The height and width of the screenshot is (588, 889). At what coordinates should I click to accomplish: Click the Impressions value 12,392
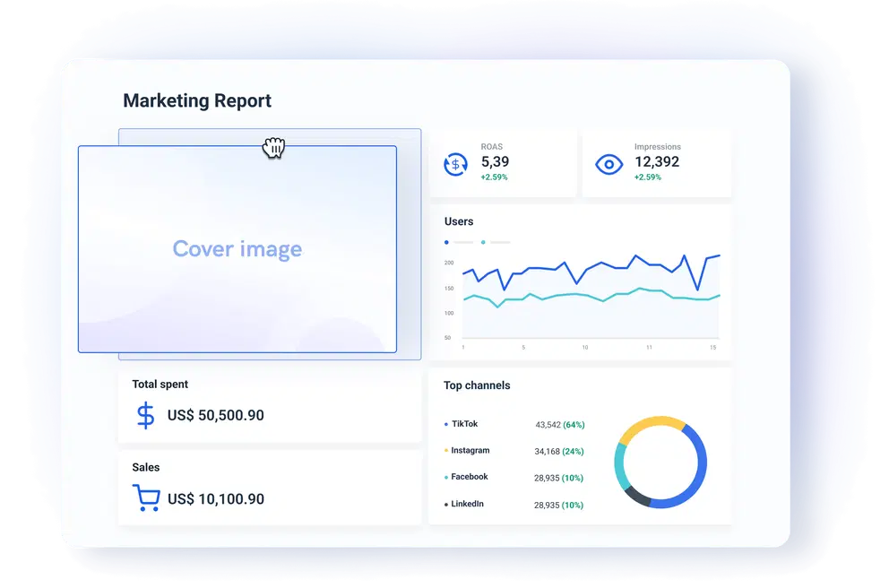point(656,162)
